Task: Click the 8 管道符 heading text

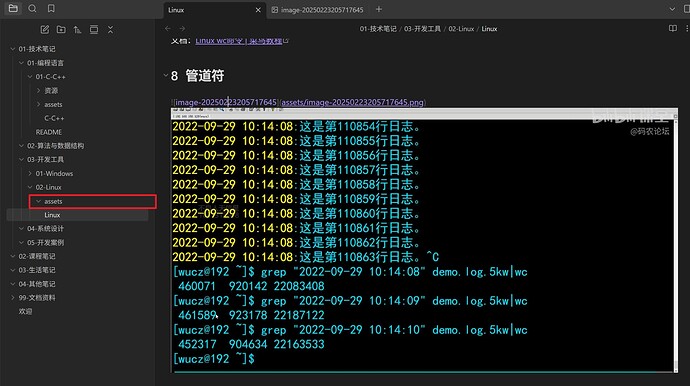Action: pyautogui.click(x=198, y=76)
